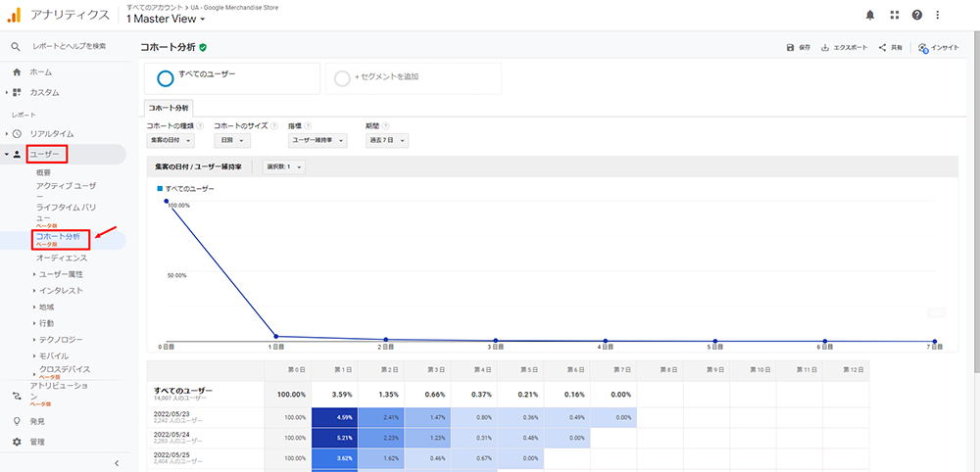Viewport: 980px width, 472px height.
Task: Open the Google apps grid icon
Action: tap(895, 15)
